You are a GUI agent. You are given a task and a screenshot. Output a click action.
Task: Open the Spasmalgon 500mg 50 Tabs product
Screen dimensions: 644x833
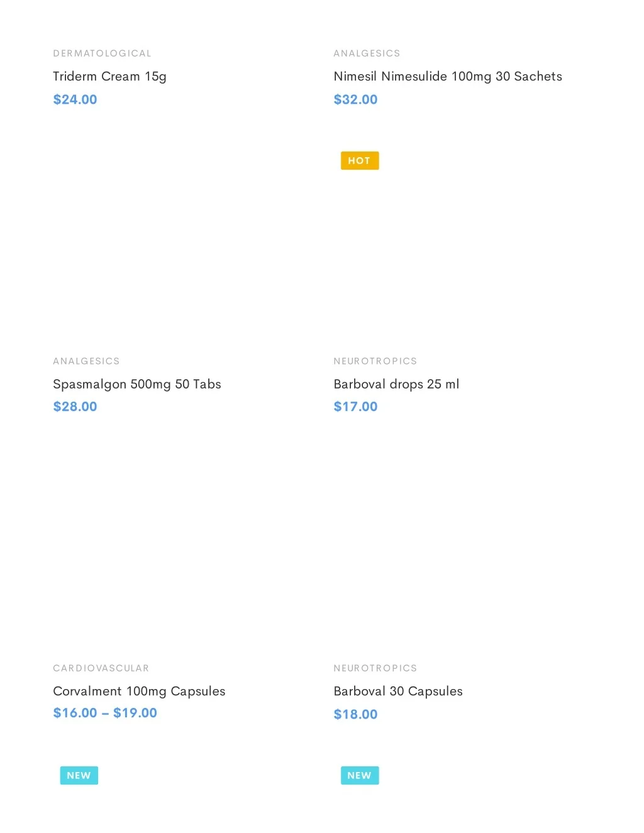(136, 384)
